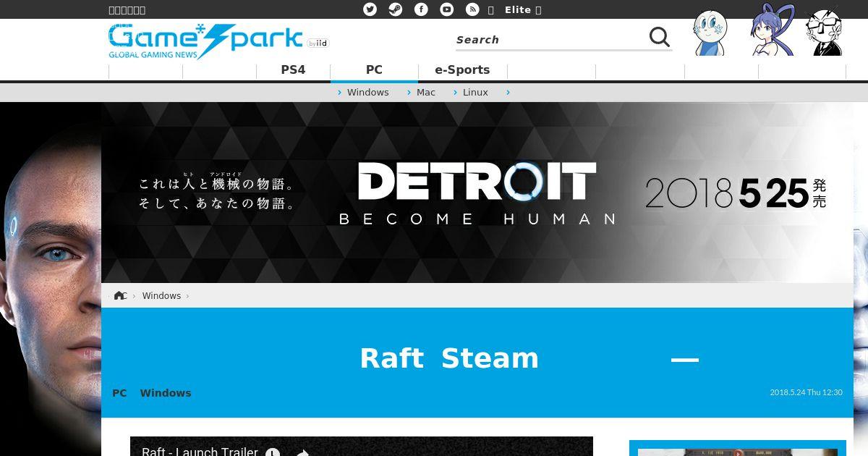The width and height of the screenshot is (868, 456).
Task: Click the date '2018.5.24 Thu 12:30'
Action: pyautogui.click(x=806, y=392)
